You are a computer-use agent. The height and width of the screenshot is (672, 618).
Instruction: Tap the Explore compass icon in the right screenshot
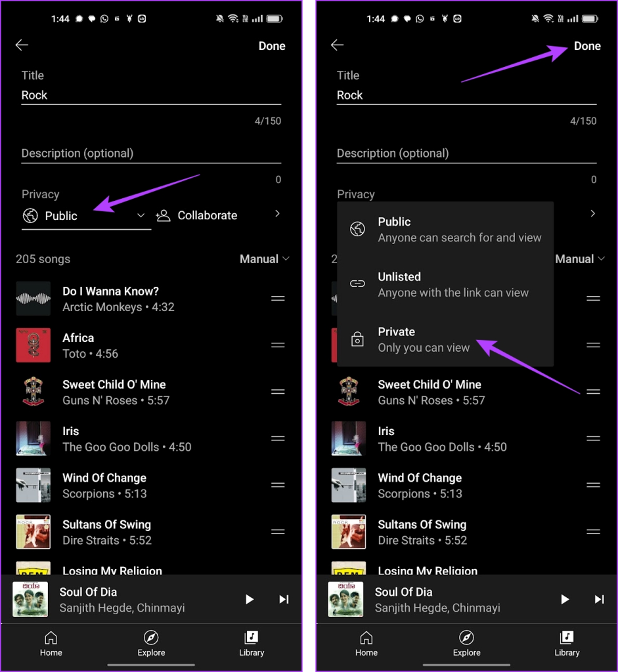point(466,638)
